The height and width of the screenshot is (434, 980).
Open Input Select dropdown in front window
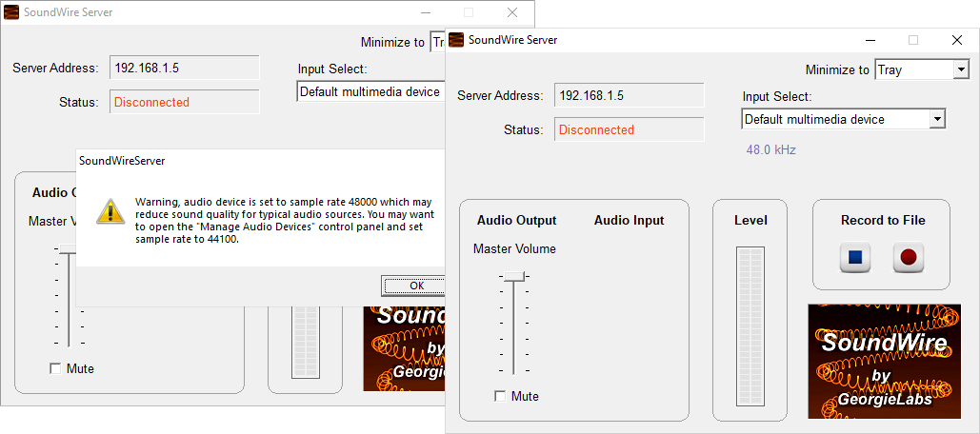(x=937, y=119)
